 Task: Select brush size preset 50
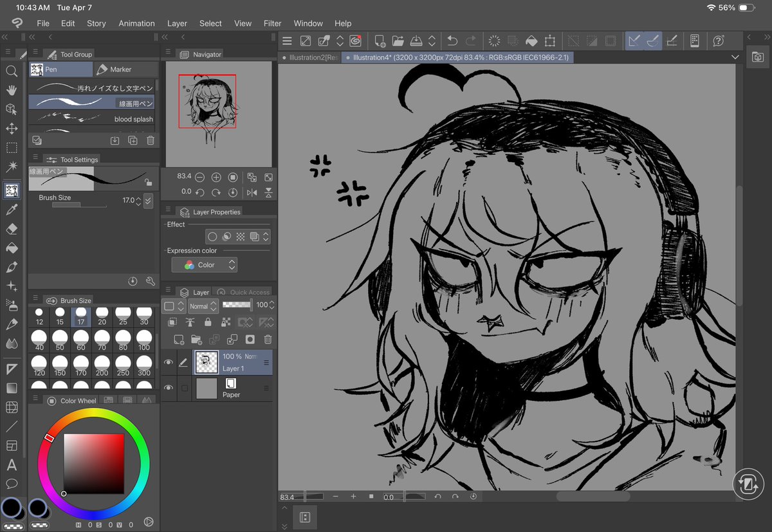coord(60,340)
